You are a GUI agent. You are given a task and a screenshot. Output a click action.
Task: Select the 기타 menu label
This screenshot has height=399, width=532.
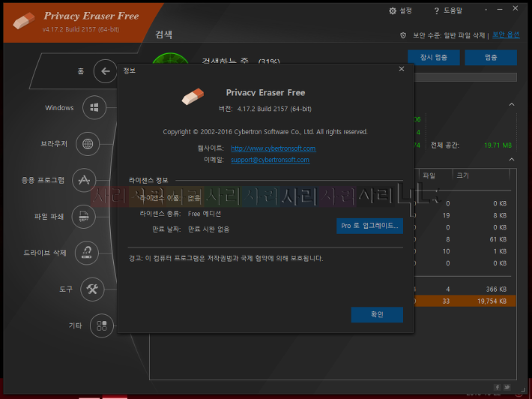(x=76, y=325)
